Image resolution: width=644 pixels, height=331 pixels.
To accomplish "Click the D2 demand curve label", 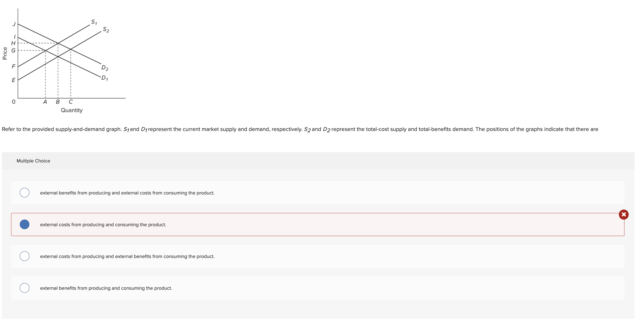I will pyautogui.click(x=105, y=68).
